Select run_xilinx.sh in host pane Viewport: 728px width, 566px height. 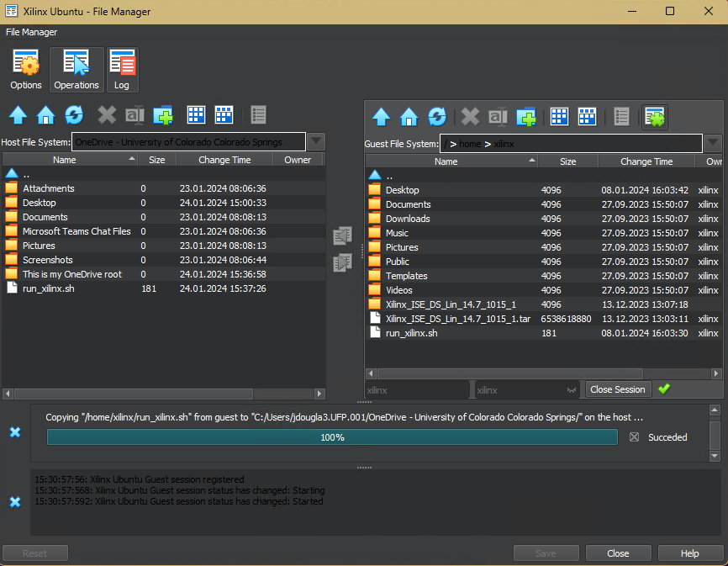point(163,288)
